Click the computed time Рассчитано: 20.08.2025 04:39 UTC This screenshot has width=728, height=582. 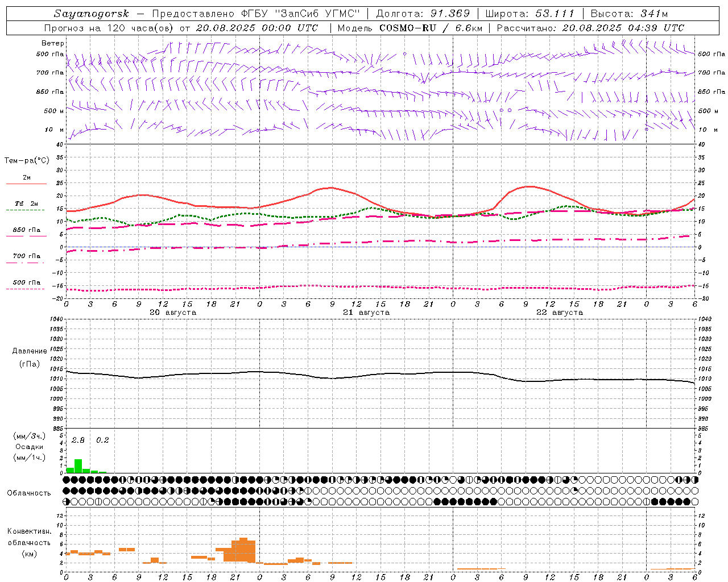[590, 28]
